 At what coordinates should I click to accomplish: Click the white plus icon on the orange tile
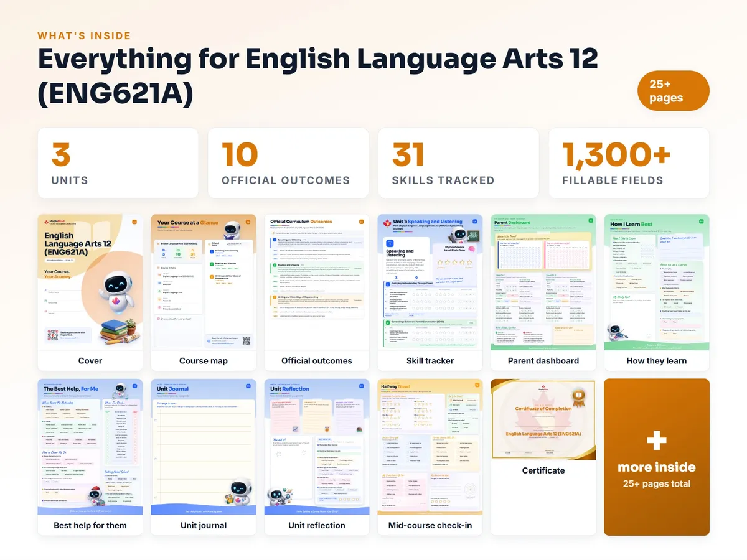click(657, 441)
